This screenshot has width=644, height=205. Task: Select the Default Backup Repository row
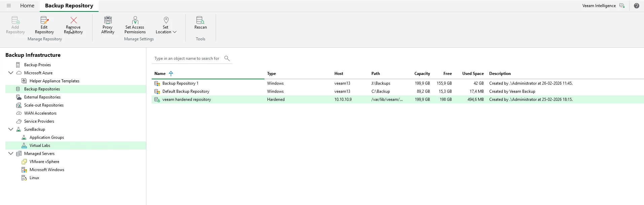(x=398, y=91)
